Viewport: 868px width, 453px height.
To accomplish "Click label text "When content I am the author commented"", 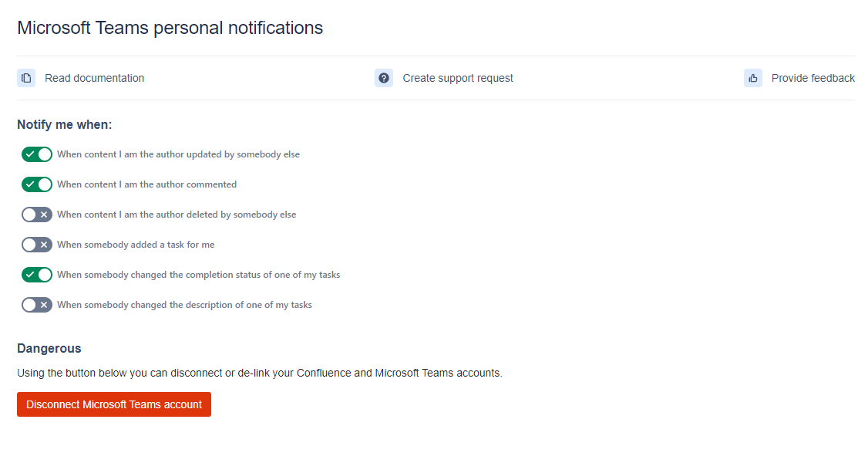I will [146, 184].
